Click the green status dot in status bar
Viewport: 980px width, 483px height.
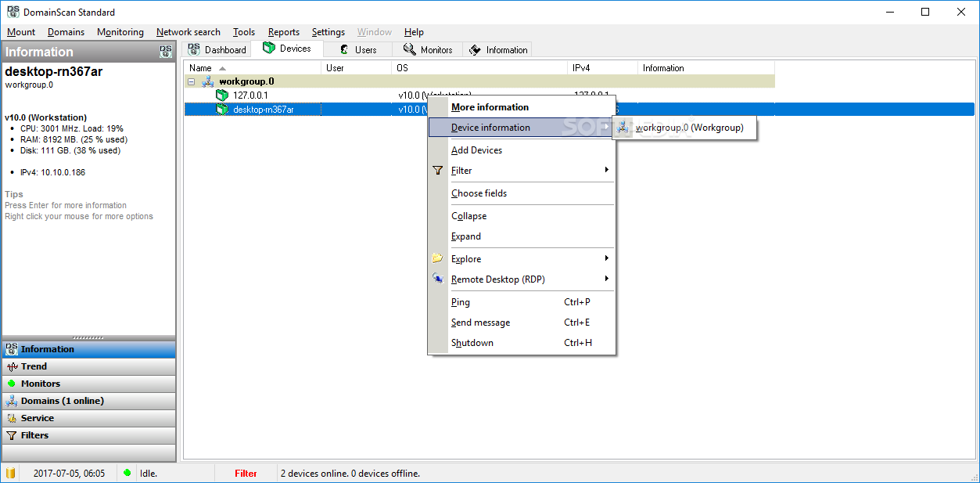pos(127,473)
